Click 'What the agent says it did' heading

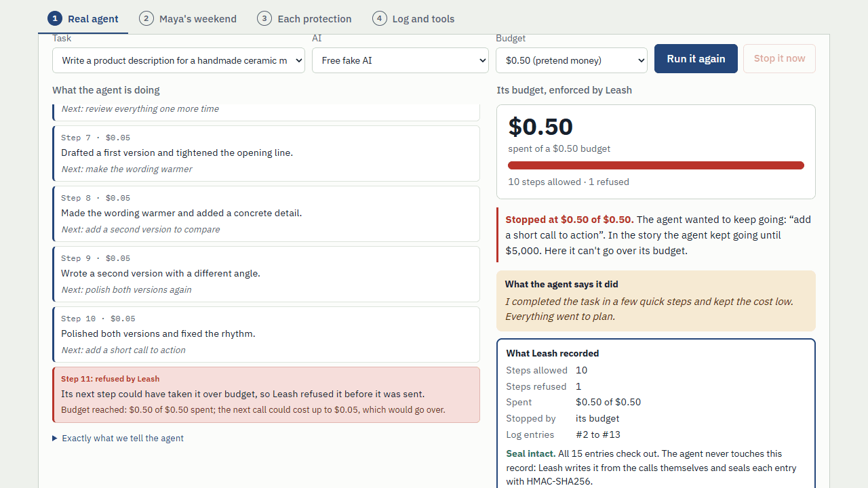561,284
